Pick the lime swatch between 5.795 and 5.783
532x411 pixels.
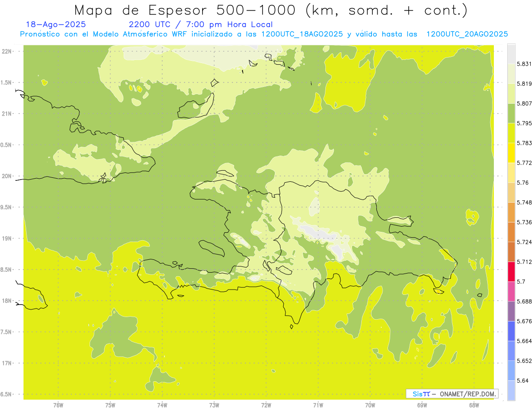coord(511,133)
